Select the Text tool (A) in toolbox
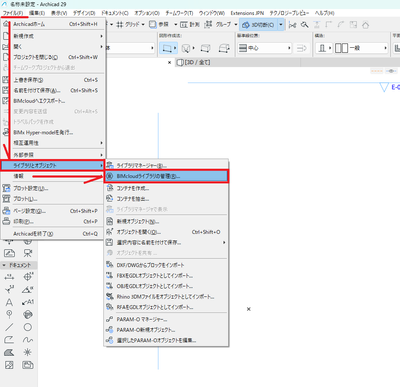Viewport: 400px width, 387px height. click(9, 302)
